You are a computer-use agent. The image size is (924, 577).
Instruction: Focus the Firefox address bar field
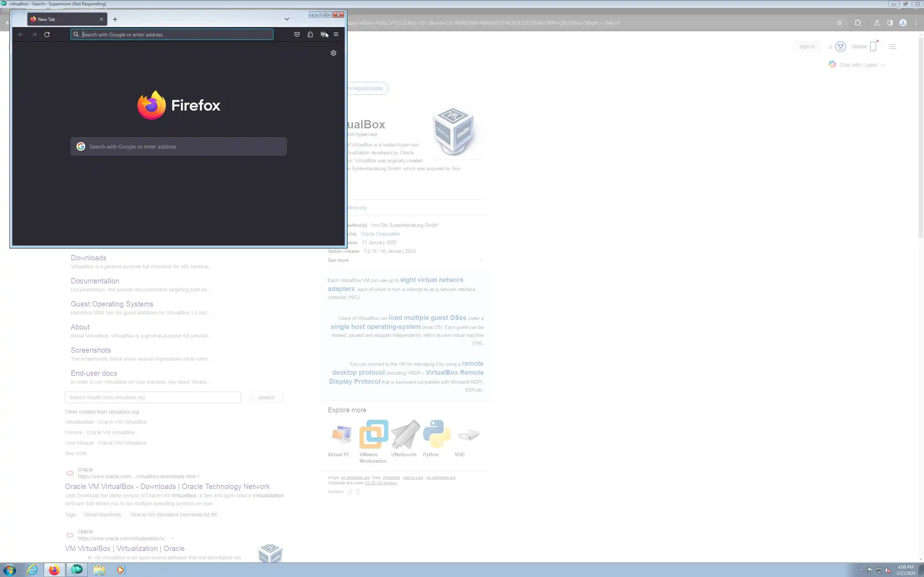(172, 34)
